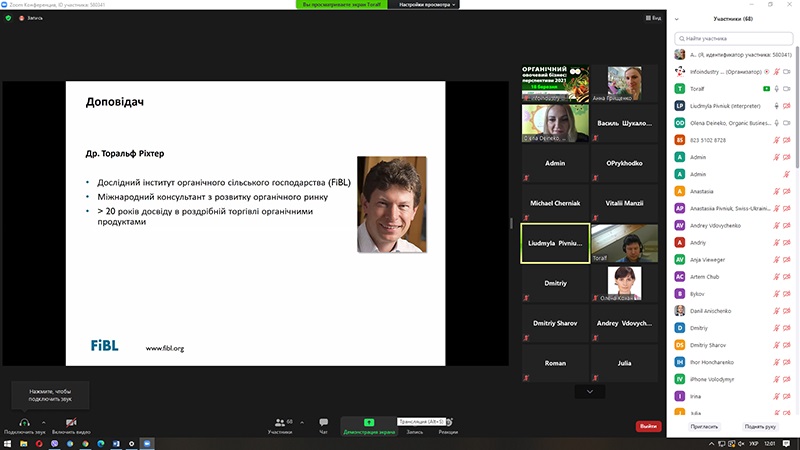Show more video tiles with down chevron
Viewport: 800px width, 450px height.
coord(590,392)
